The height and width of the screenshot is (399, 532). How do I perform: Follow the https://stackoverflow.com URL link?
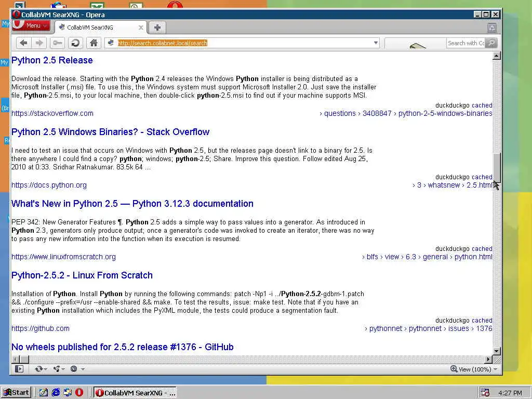[x=52, y=113]
